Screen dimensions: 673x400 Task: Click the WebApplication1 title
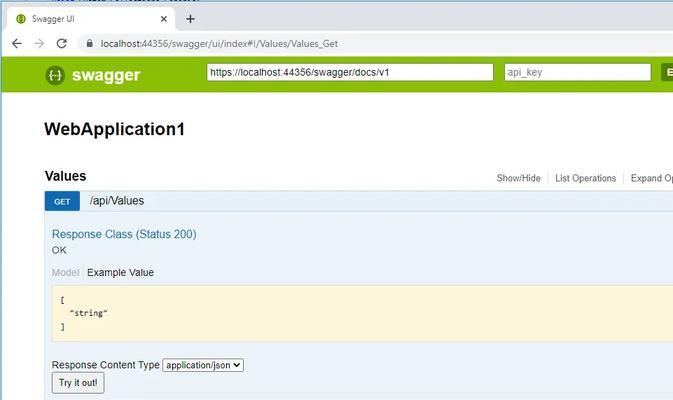[x=115, y=129]
